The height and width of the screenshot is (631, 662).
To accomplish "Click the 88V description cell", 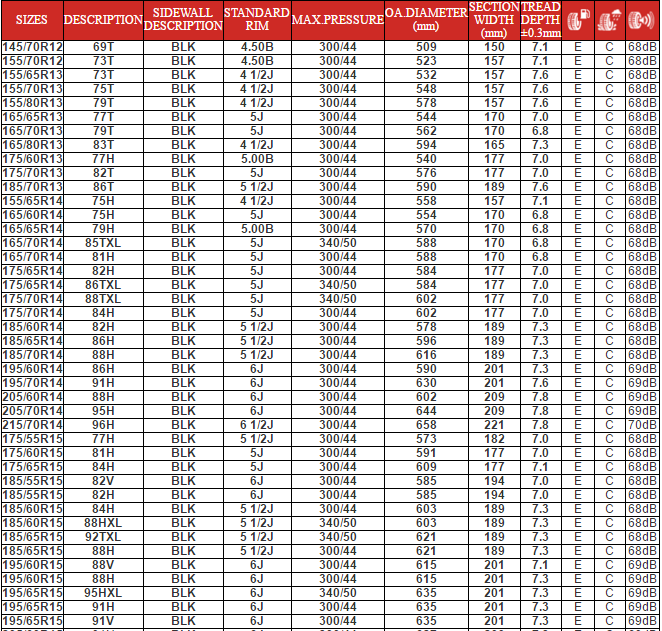I will (x=103, y=565).
